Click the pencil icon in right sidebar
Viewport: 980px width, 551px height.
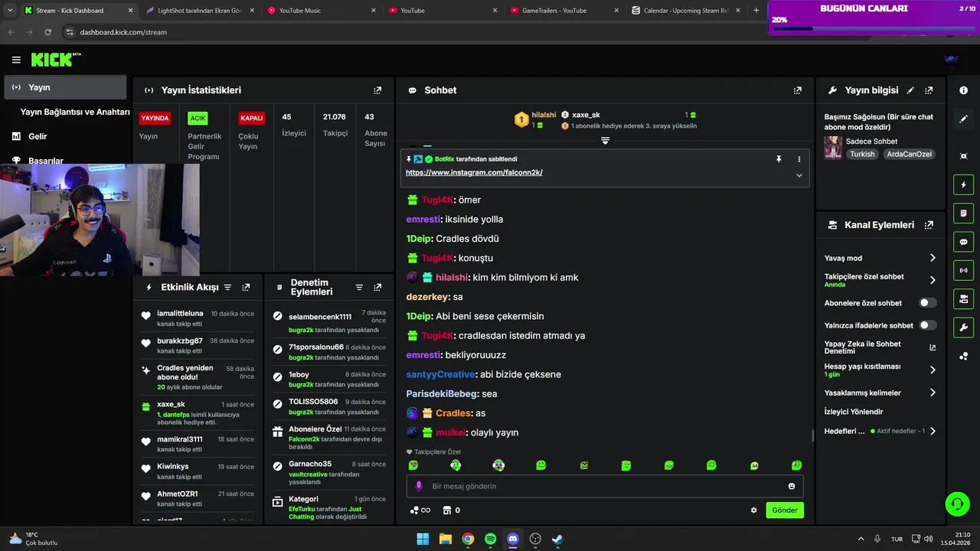click(x=963, y=119)
